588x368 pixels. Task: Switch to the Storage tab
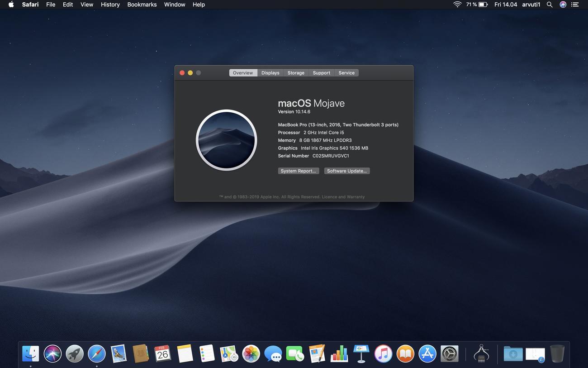(x=296, y=73)
